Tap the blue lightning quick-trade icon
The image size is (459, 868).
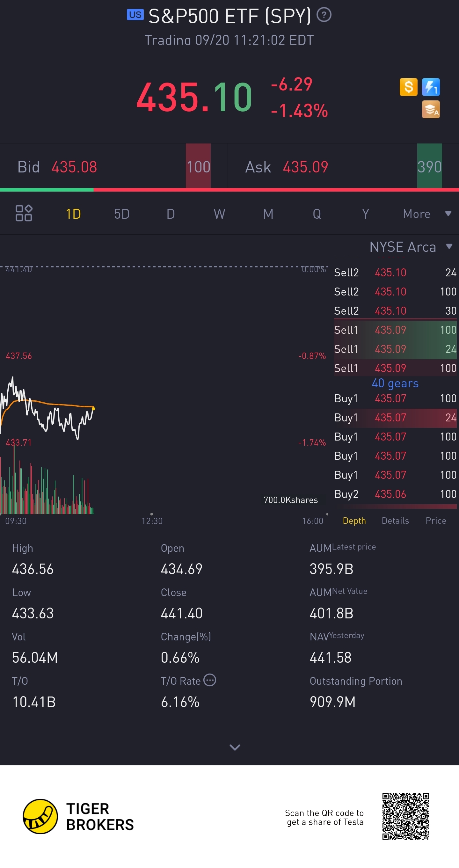431,87
